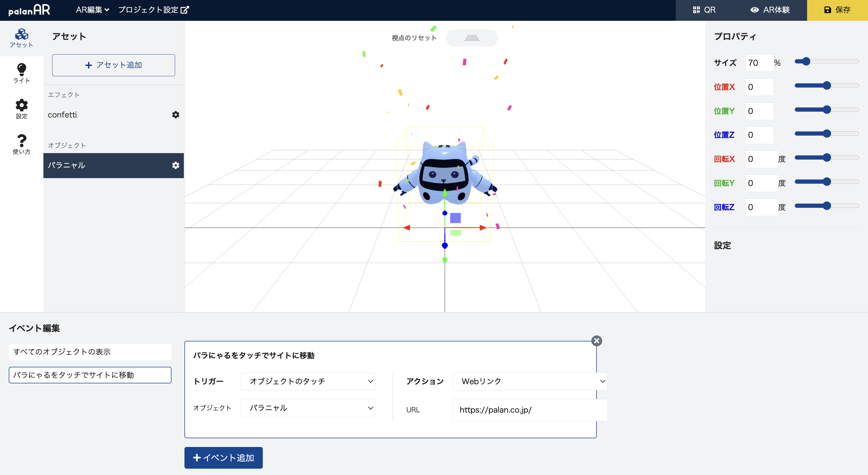Toggle the ground grid display
This screenshot has width=868, height=475.
coord(472,38)
